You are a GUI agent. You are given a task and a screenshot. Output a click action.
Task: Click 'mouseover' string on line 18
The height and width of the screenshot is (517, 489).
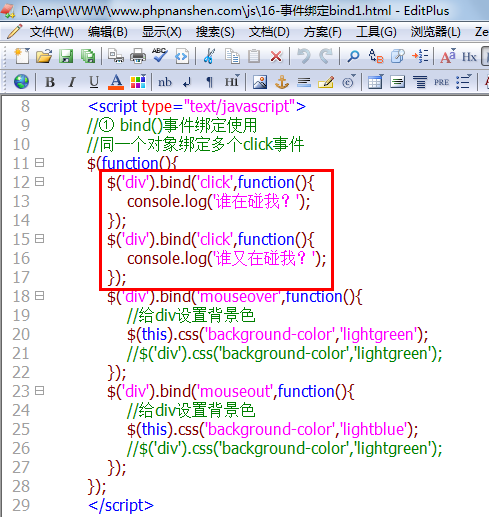pyautogui.click(x=240, y=296)
